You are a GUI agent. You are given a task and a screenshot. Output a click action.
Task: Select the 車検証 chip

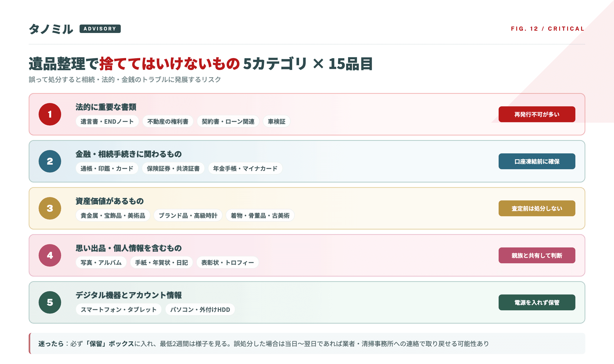point(277,121)
